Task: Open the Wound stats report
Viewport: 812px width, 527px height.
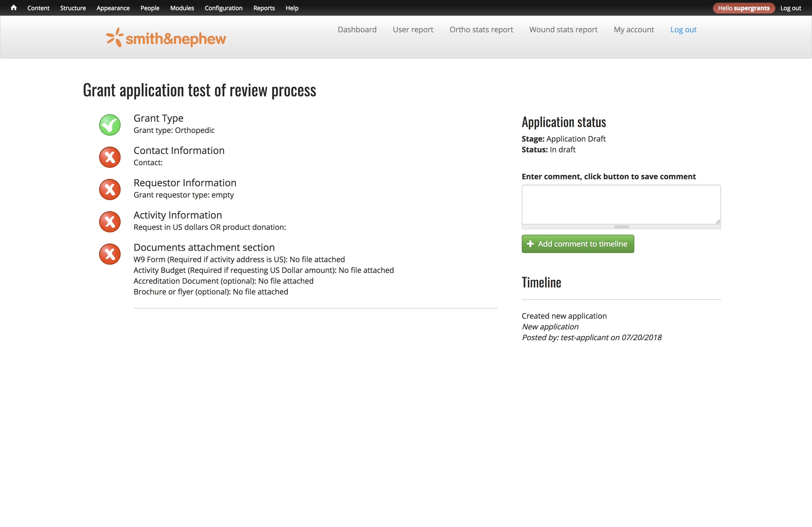Action: [x=563, y=30]
